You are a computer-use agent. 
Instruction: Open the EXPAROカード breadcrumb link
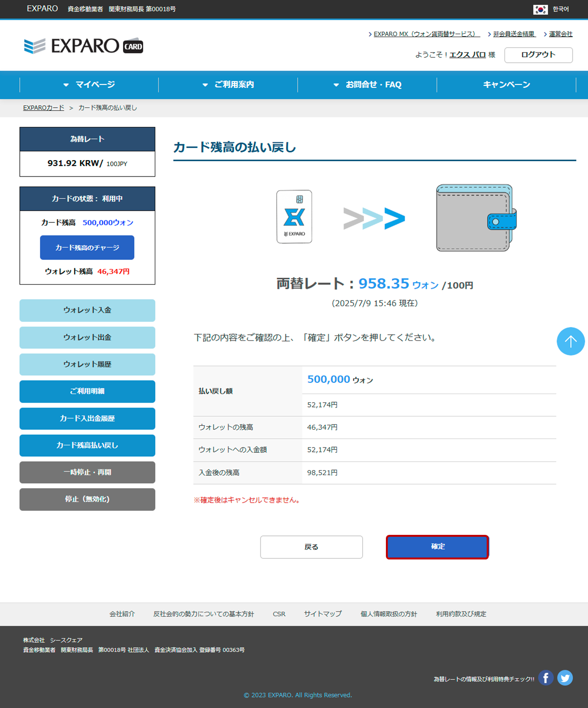pos(43,108)
